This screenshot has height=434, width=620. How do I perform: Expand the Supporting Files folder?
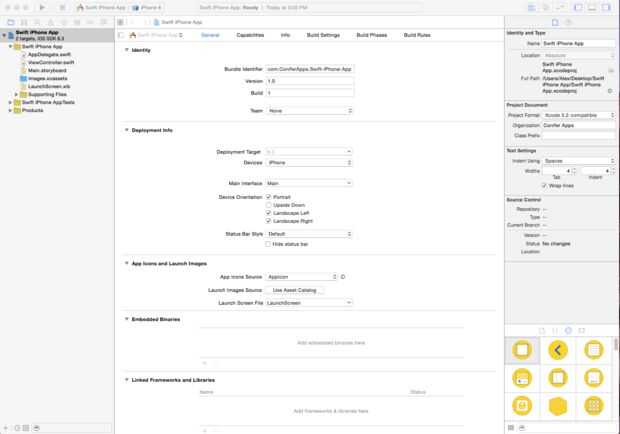point(16,94)
